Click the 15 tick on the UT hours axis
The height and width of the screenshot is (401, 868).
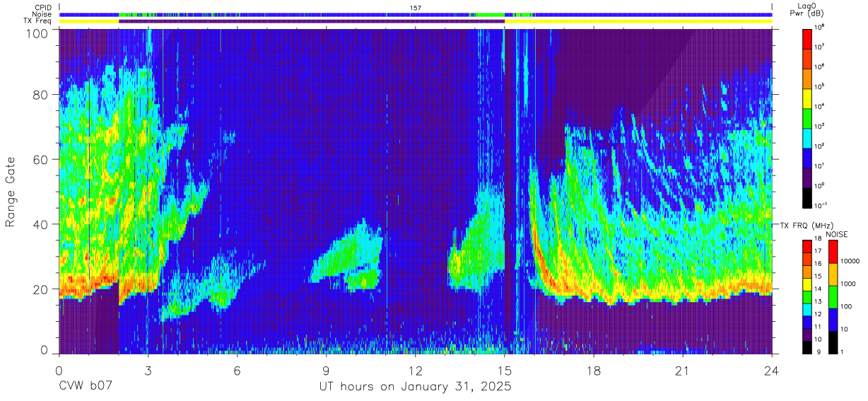point(505,371)
